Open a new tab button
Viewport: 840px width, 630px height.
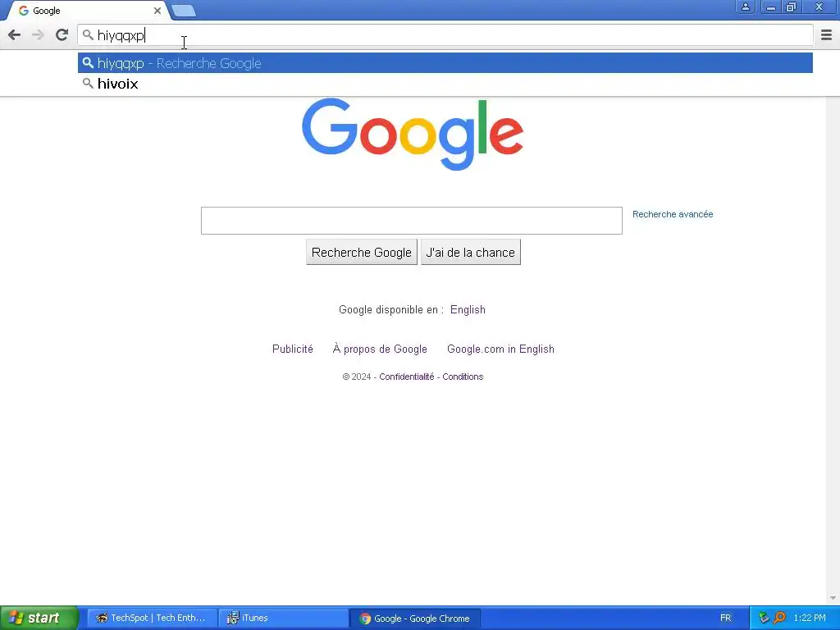tap(184, 11)
